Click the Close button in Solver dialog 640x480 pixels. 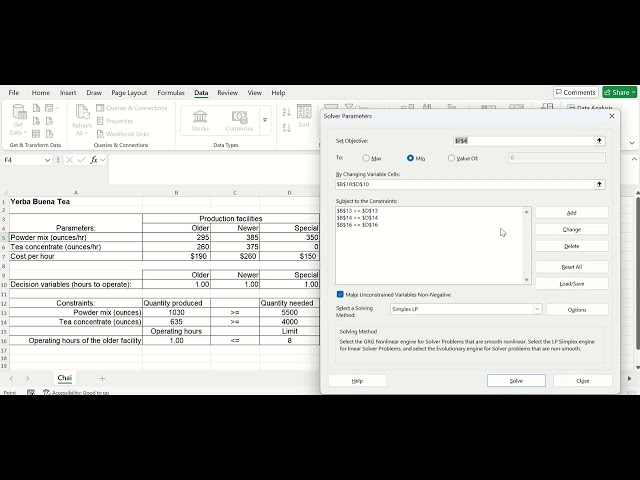tap(582, 381)
